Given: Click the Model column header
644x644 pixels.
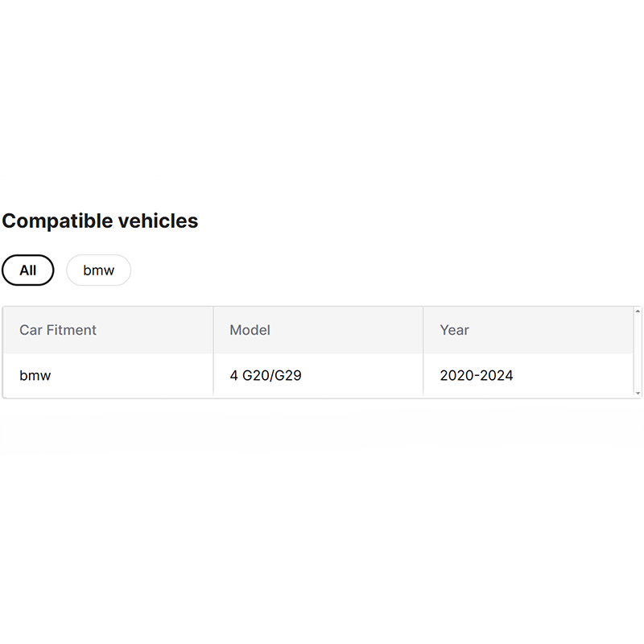Looking at the screenshot, I should coord(250,330).
